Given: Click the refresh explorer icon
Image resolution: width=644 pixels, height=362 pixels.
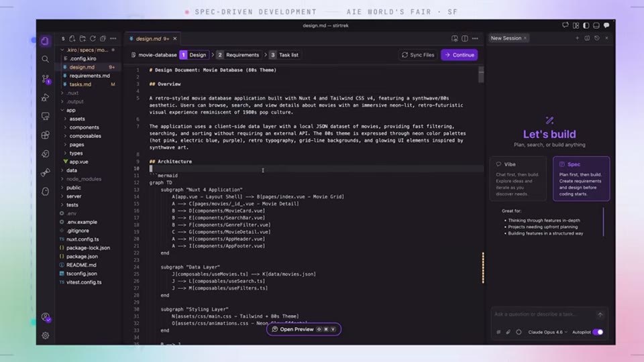Looking at the screenshot, I should pyautogui.click(x=93, y=39).
